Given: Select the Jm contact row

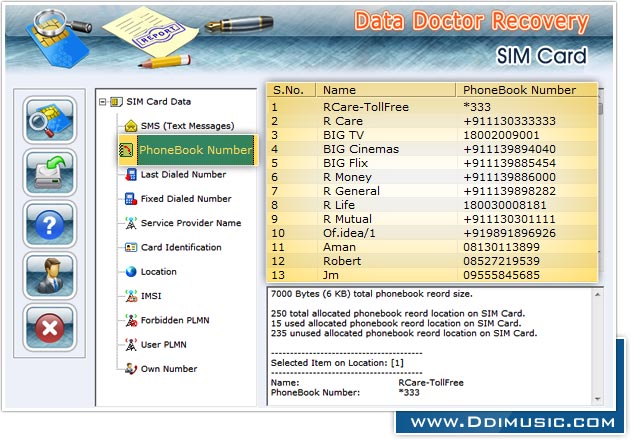Looking at the screenshot, I should tap(433, 275).
